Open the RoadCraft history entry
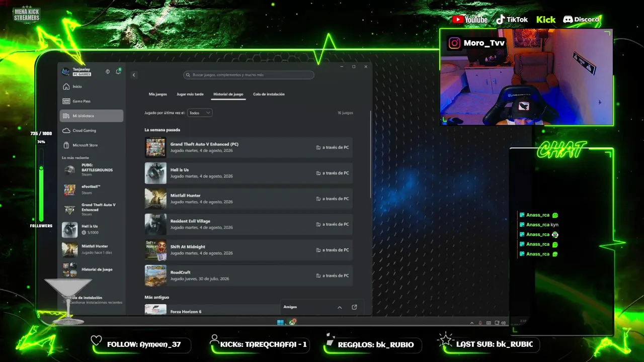This screenshot has width=644, height=362. pyautogui.click(x=249, y=276)
